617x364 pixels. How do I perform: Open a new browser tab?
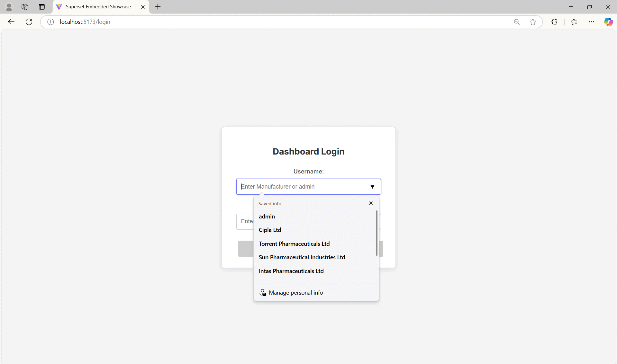157,7
